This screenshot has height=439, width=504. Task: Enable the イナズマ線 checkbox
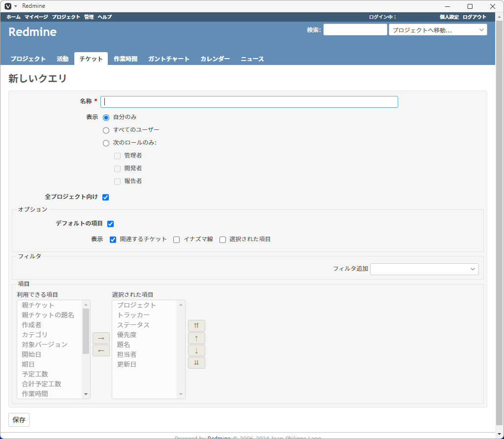tap(177, 240)
